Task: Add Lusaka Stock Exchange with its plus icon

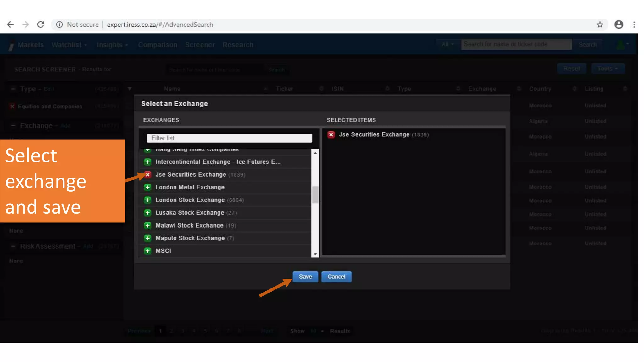Action: tap(147, 213)
